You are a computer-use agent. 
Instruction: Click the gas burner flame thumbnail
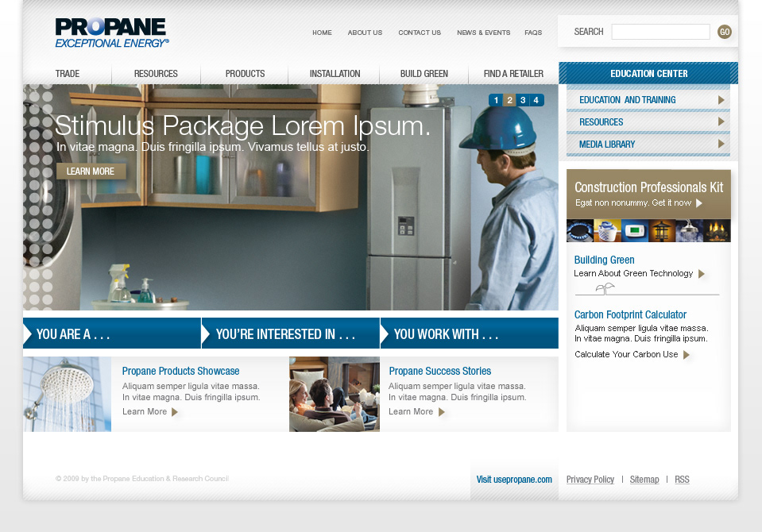[x=580, y=230]
